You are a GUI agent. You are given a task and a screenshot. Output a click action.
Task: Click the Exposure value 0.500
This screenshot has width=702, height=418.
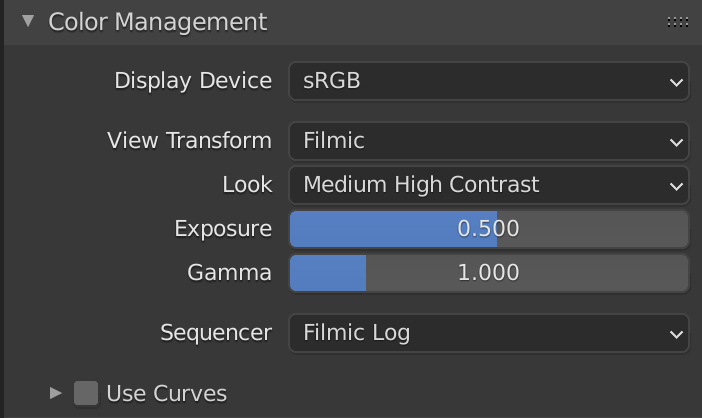coord(488,229)
